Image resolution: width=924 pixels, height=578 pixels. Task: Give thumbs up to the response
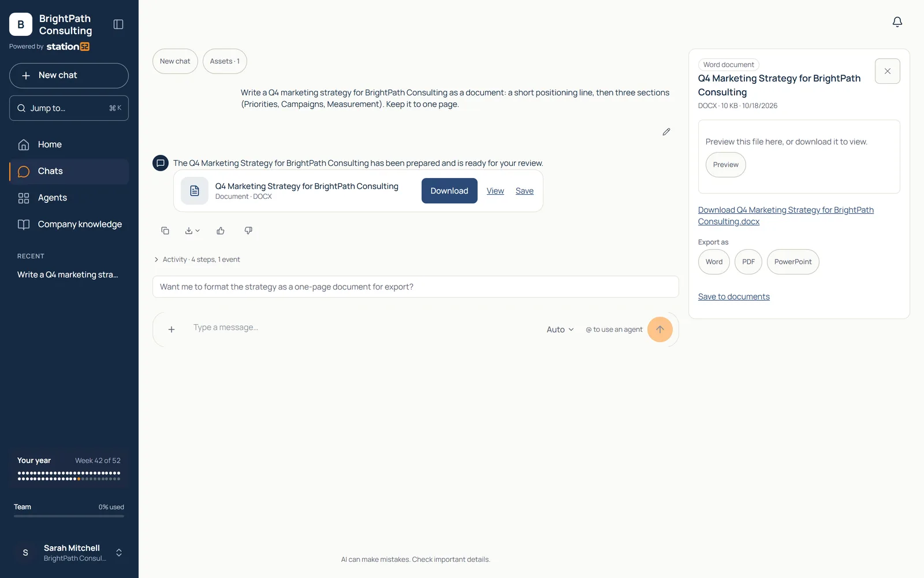tap(221, 231)
